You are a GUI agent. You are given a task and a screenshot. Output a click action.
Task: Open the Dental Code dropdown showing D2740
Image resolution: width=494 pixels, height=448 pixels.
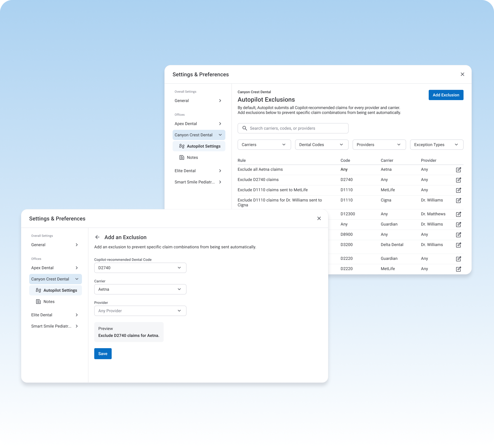[140, 268]
